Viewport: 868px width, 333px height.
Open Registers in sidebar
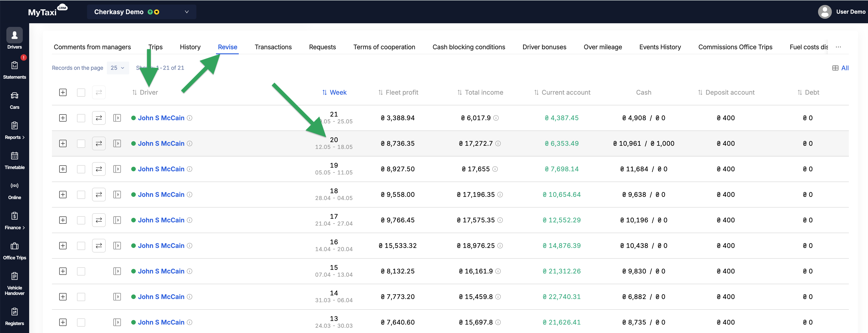15,317
